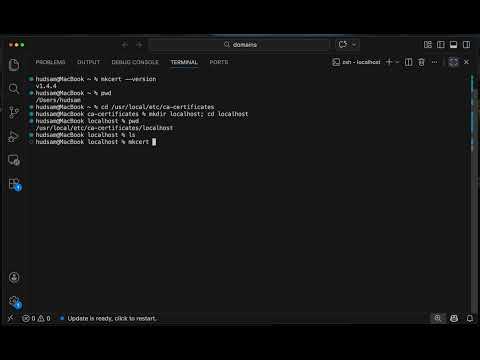Switch to the Problems tab
Screen dimensions: 480x360
tap(50, 62)
